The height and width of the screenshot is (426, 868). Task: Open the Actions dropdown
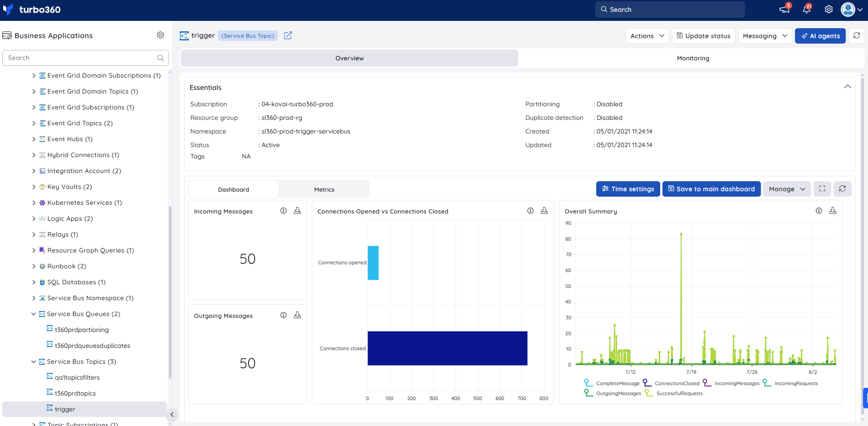(x=647, y=36)
